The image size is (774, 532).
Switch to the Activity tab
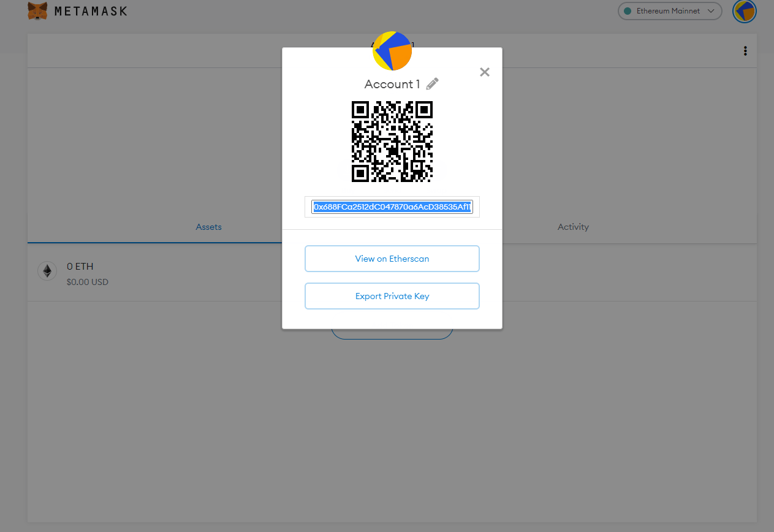[573, 227]
